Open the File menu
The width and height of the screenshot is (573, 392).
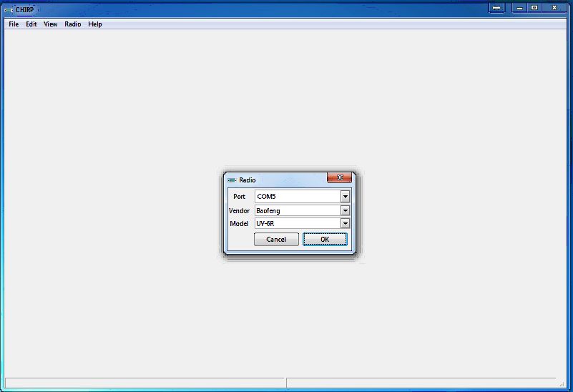click(14, 24)
